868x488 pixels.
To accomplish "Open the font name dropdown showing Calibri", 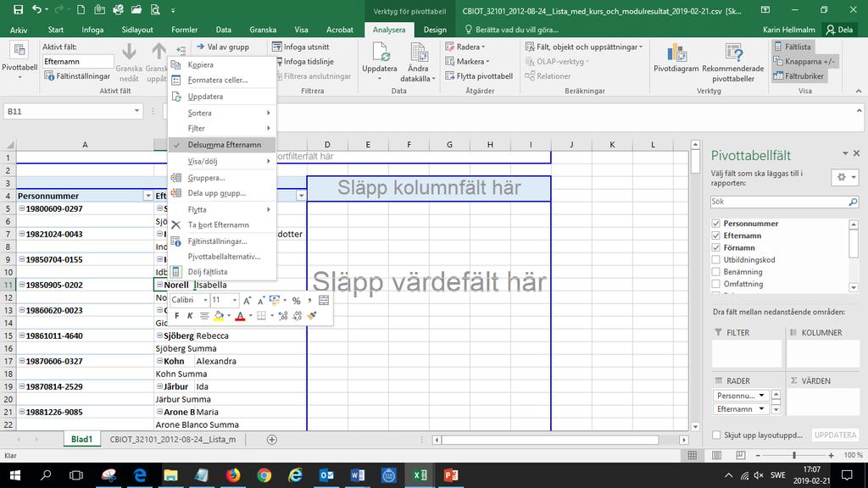I will click(x=205, y=301).
